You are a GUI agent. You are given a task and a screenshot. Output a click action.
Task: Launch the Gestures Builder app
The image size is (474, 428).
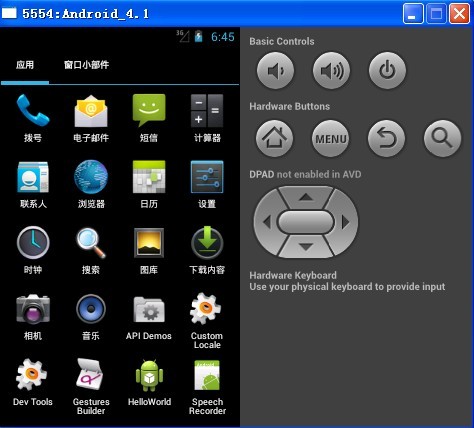[91, 387]
